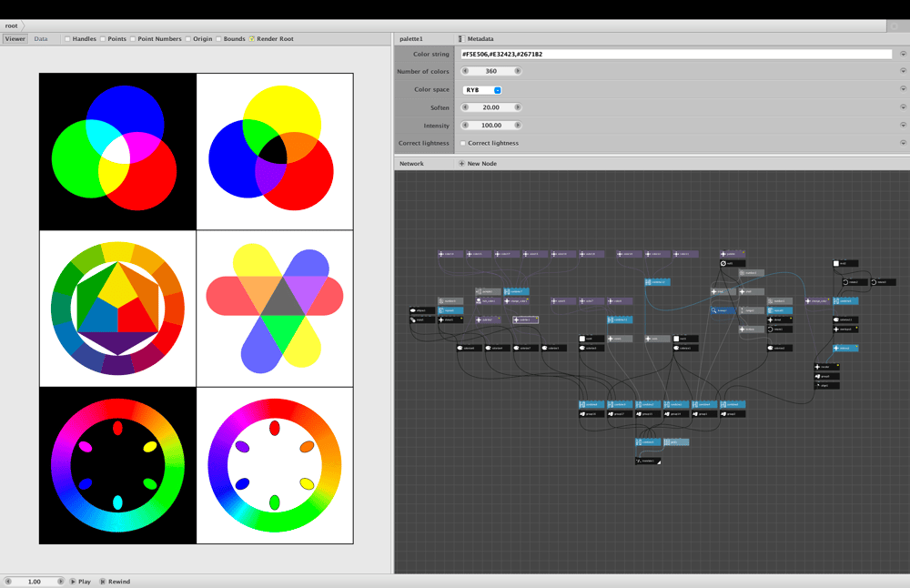Increase Intensity value with right arrow
910x588 pixels.
pos(518,126)
